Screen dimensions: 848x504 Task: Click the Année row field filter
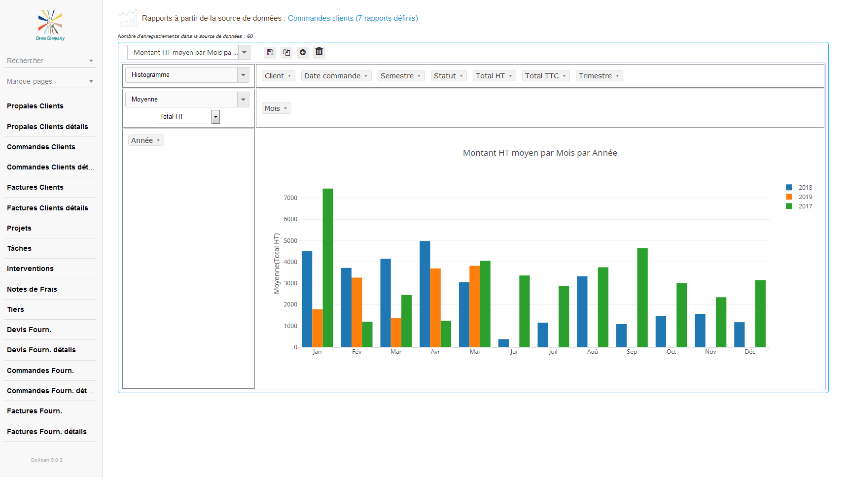click(145, 140)
